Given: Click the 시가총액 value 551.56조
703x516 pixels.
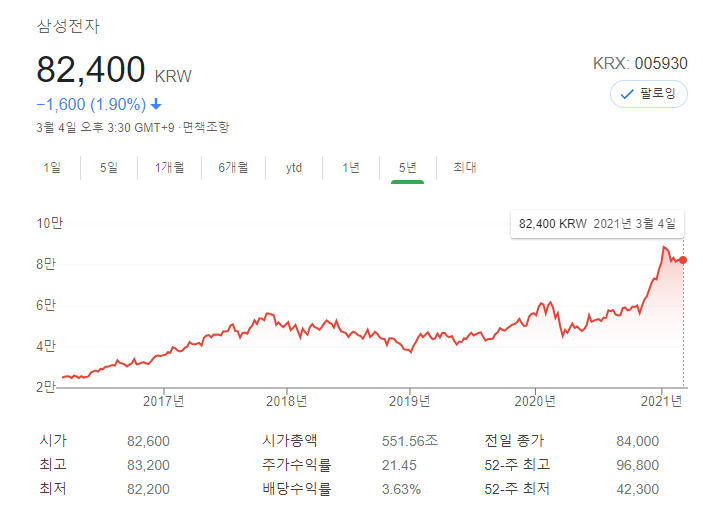Looking at the screenshot, I should pyautogui.click(x=410, y=441).
